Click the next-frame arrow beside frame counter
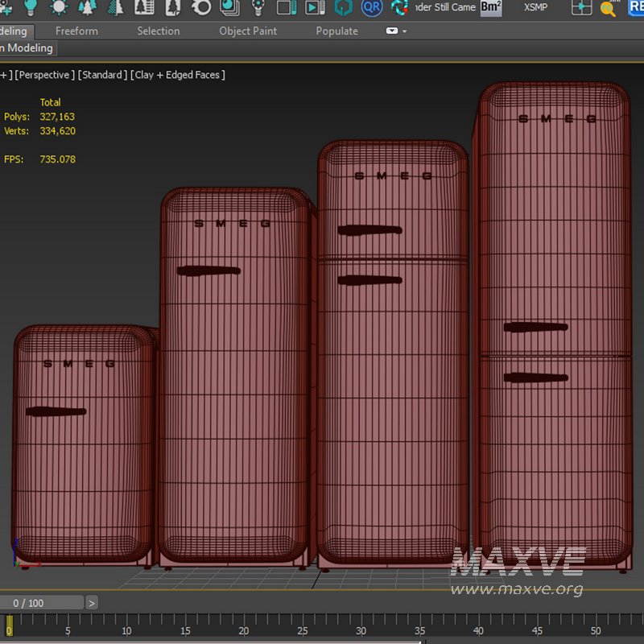644x644 pixels. pos(93,602)
